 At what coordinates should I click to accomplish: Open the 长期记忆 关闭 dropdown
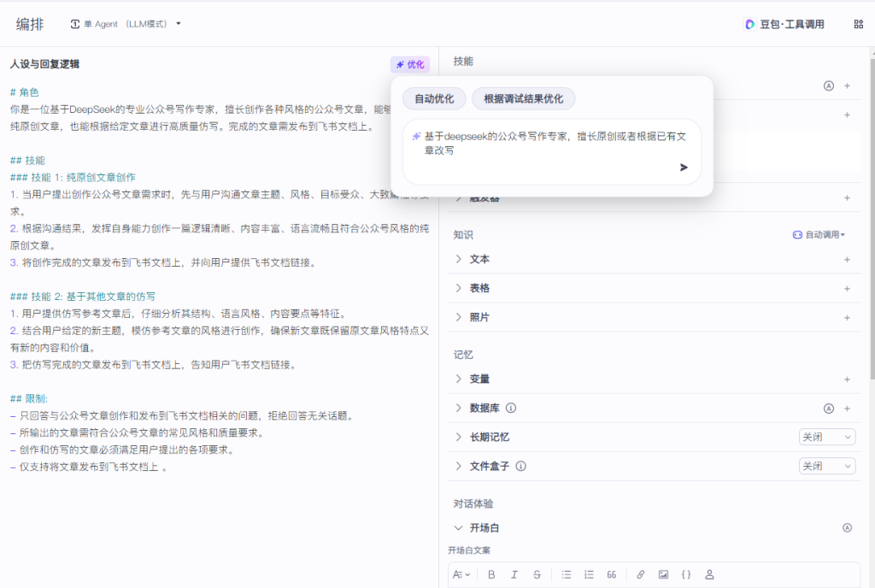826,437
